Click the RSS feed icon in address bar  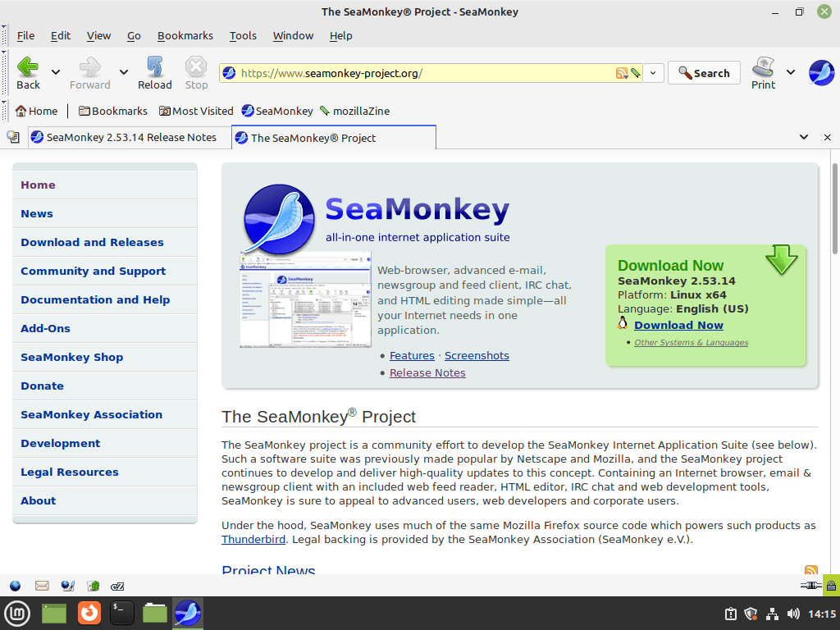tap(622, 73)
